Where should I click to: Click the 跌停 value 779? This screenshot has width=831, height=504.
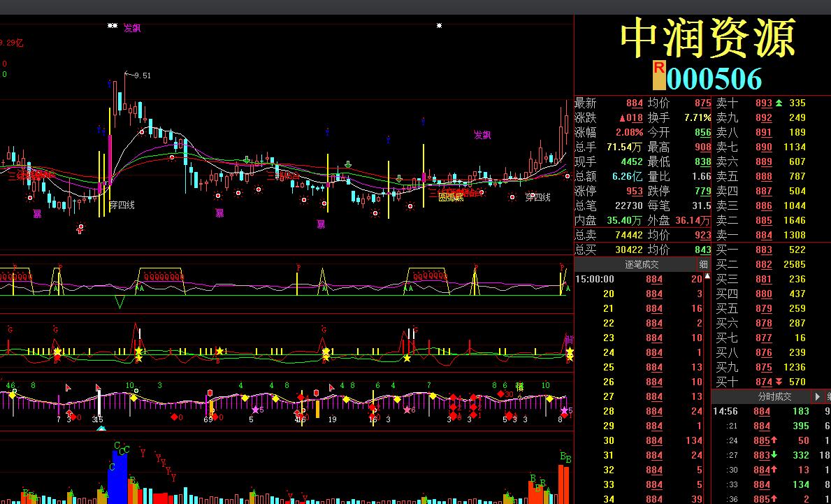click(702, 191)
